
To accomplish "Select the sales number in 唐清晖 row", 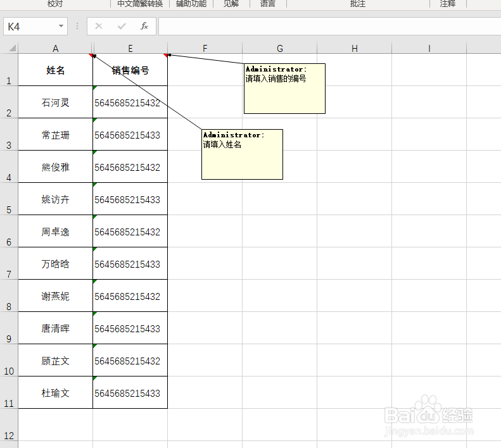I will [130, 328].
